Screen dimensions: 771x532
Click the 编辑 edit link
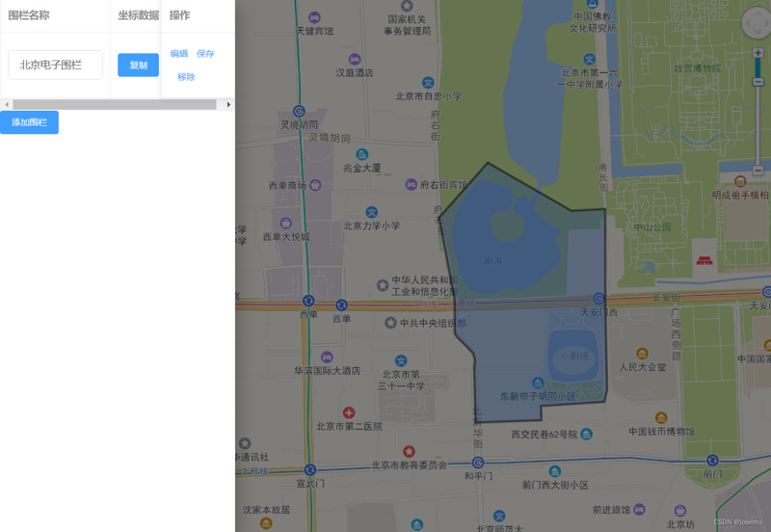tap(179, 54)
